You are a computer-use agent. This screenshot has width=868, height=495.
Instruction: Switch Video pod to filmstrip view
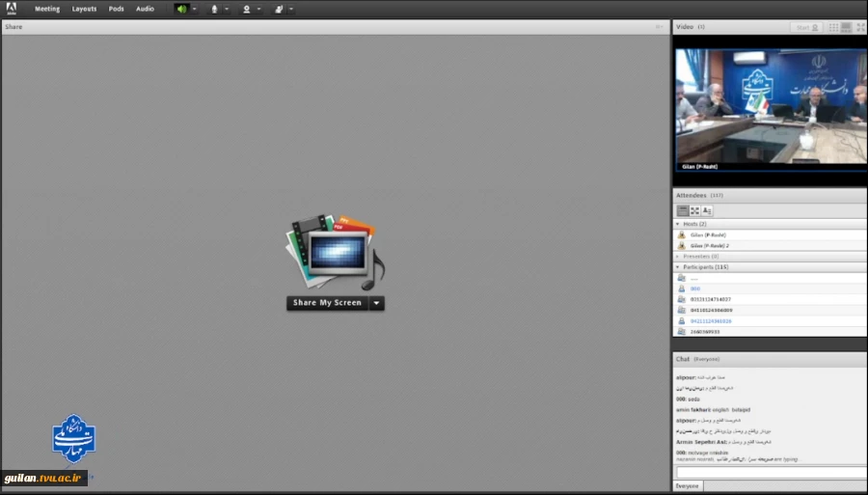pos(846,27)
